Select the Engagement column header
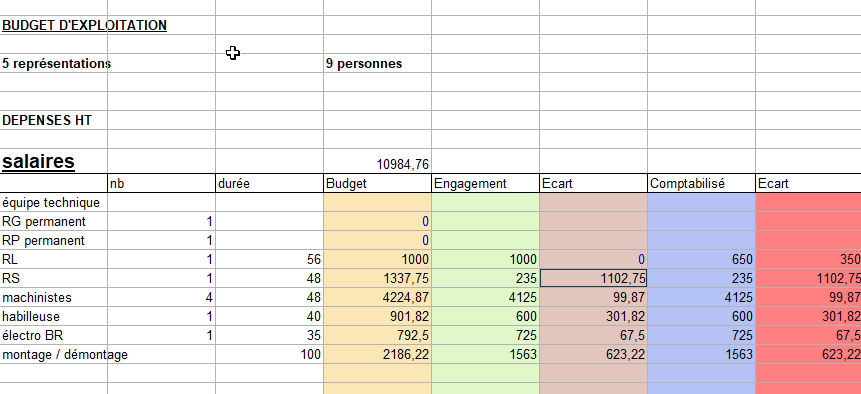This screenshot has height=394, width=861. point(485,183)
